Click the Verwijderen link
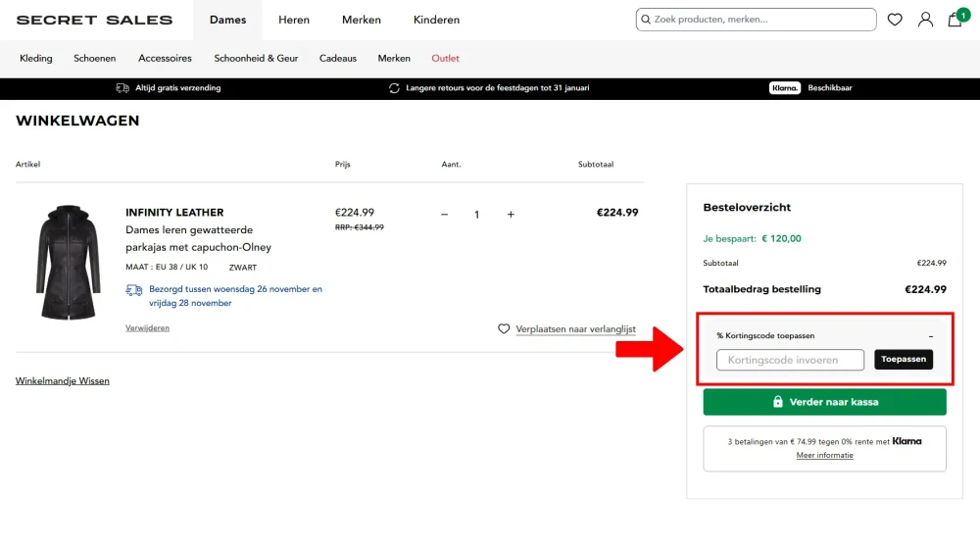 pos(147,328)
